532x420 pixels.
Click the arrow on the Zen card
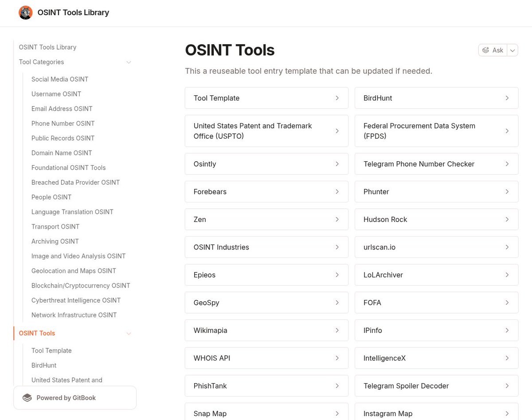[337, 219]
